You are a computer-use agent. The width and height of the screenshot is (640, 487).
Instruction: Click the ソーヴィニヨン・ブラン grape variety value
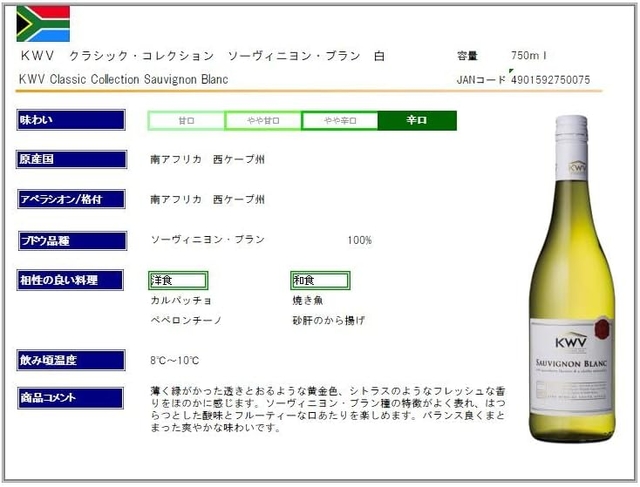coord(208,240)
